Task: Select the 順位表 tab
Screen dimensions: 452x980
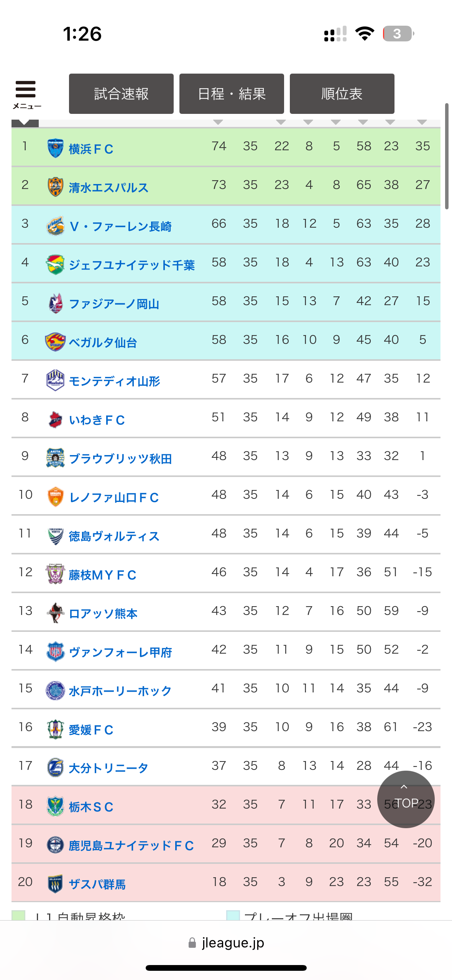Action: pyautogui.click(x=342, y=94)
